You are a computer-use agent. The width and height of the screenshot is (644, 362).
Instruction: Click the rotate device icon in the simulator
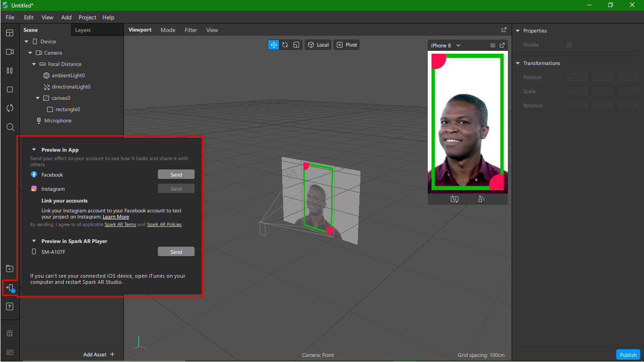pyautogui.click(x=481, y=199)
